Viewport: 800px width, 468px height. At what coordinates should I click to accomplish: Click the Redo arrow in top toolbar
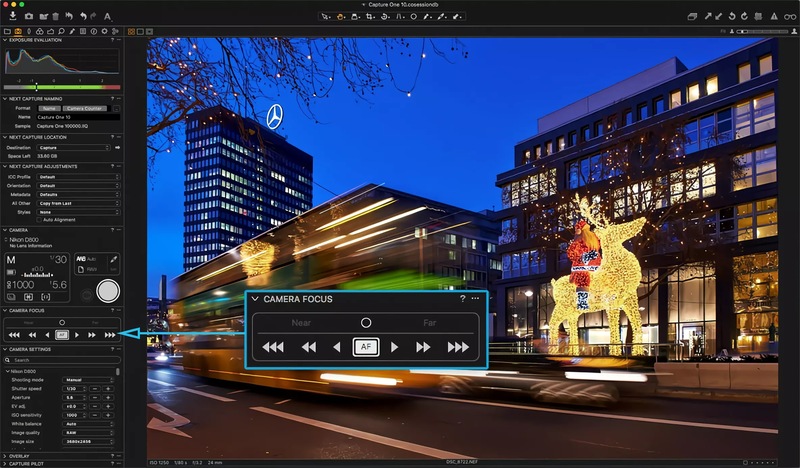coord(93,16)
